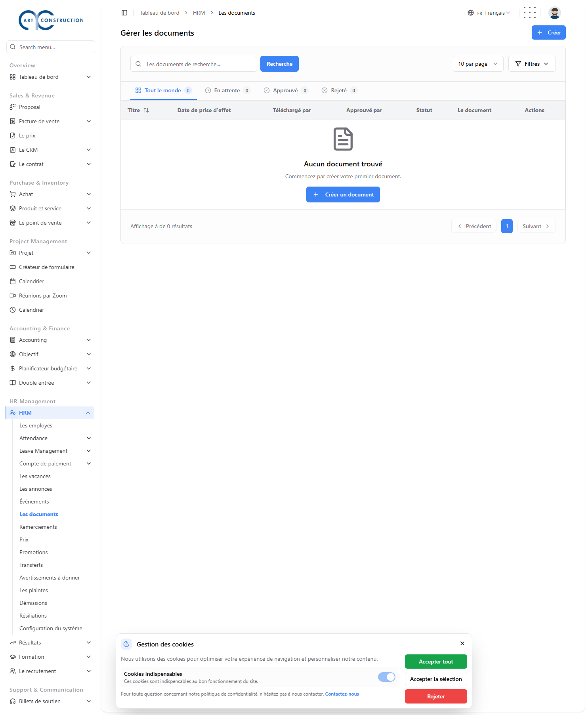588x715 pixels.
Task: Click the calendar icon above Réunions par Zoom
Action: [x=13, y=281]
